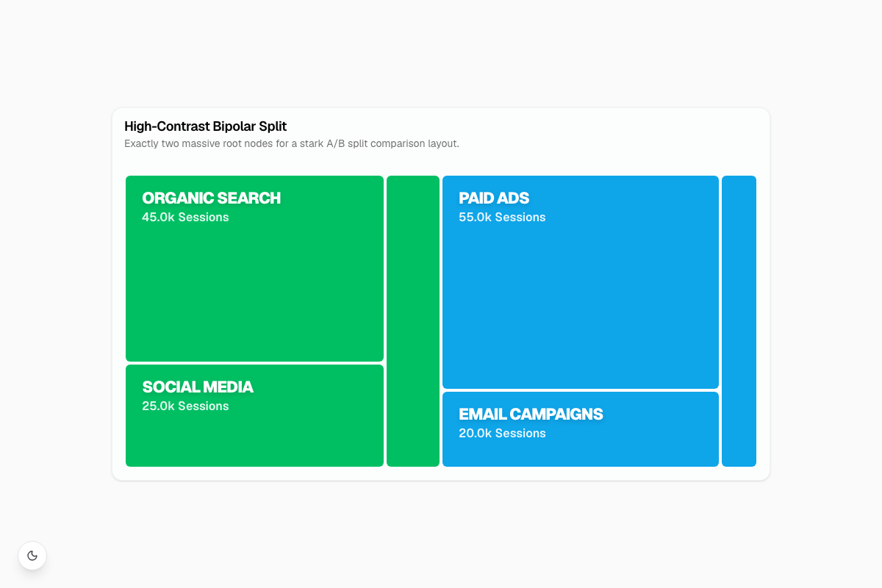The height and width of the screenshot is (588, 882).
Task: Click the EMAIL CAMPAIGNS heading text
Action: pos(531,414)
